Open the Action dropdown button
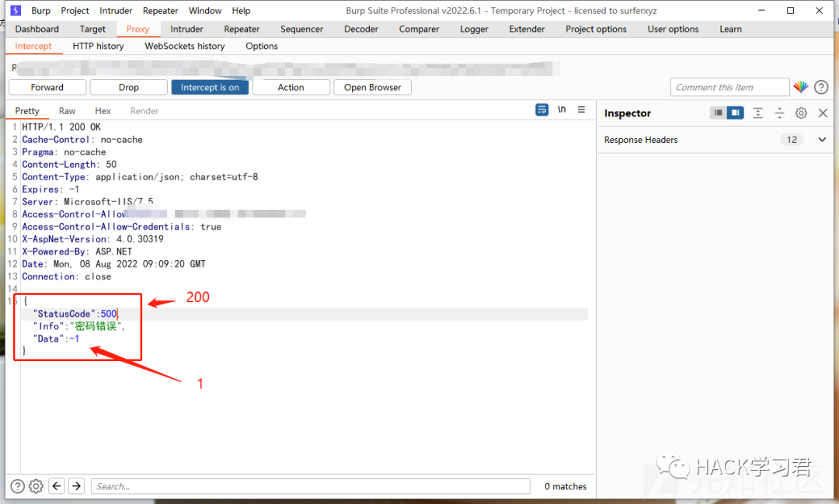Screen dimensions: 839x504 pyautogui.click(x=291, y=87)
